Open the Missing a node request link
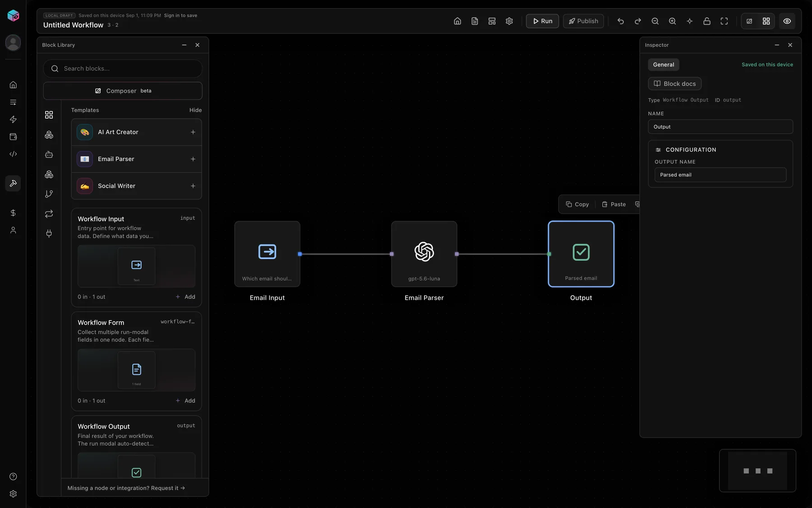The height and width of the screenshot is (508, 812). coord(126,488)
